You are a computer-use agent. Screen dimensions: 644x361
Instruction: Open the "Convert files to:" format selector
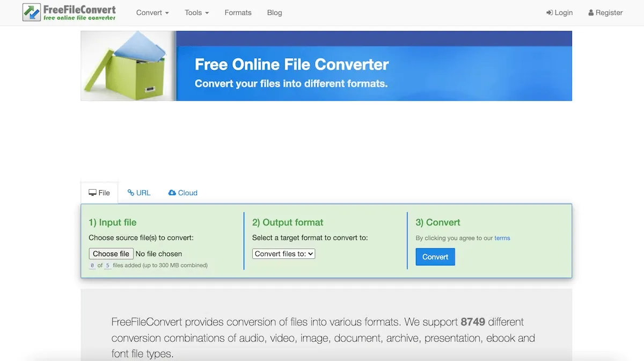[283, 254]
